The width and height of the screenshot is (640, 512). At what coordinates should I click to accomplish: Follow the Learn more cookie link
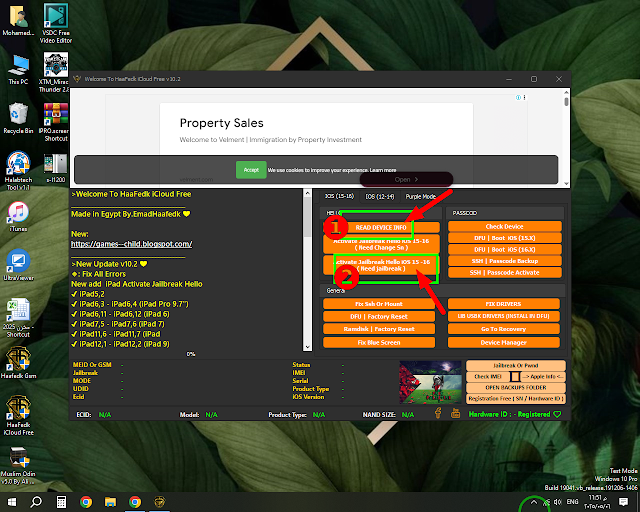pos(383,170)
